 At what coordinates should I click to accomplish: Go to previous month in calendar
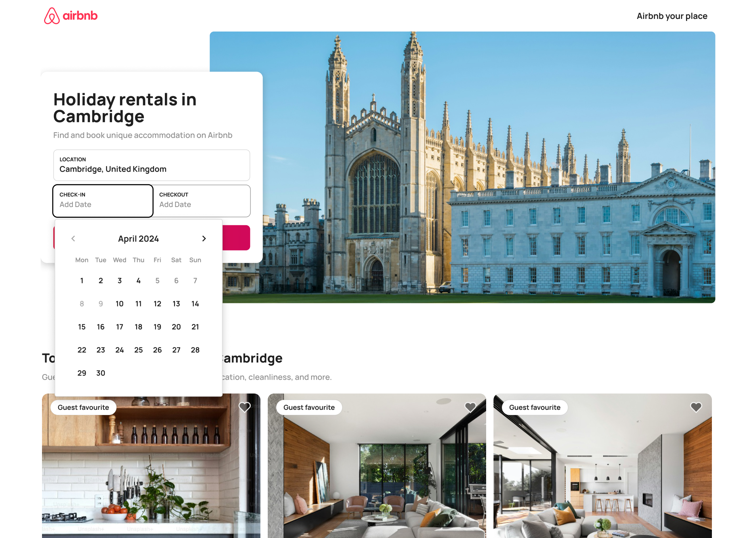pyautogui.click(x=73, y=239)
